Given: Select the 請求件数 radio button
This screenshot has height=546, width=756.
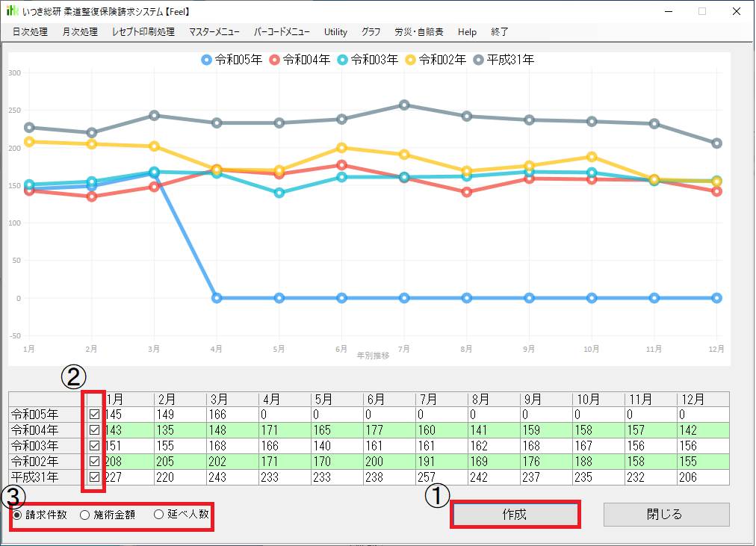Looking at the screenshot, I should pyautogui.click(x=16, y=515).
